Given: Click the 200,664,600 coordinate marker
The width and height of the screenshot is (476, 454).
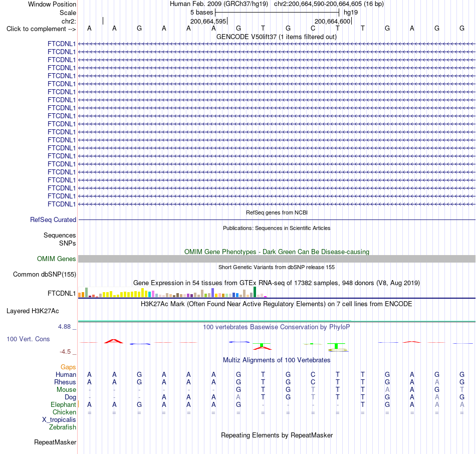Looking at the screenshot, I should pyautogui.click(x=333, y=21).
